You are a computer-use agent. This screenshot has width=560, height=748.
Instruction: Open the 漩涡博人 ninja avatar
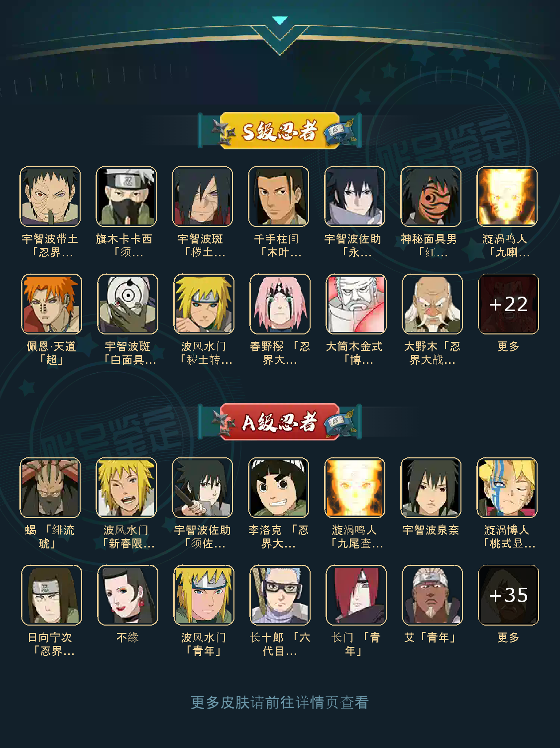pyautogui.click(x=507, y=488)
